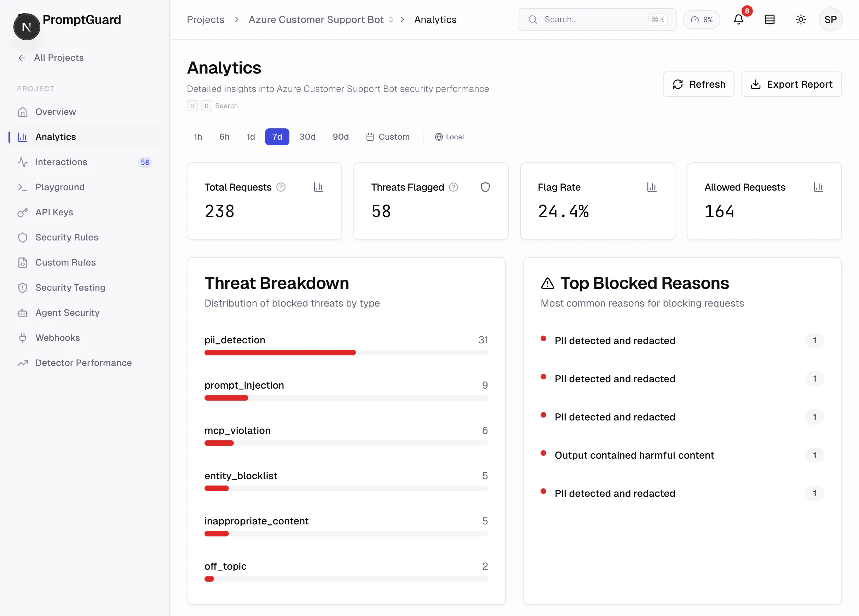
Task: Click the Total Requests card chart icon
Action: click(318, 187)
